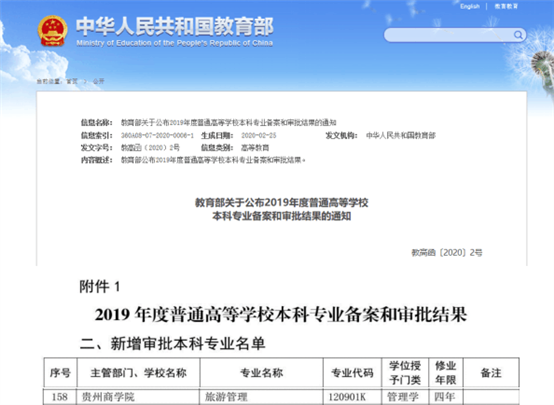Click the Ministry of Education English subtitle
Viewport: 554px width, 405px height.
coord(175,43)
